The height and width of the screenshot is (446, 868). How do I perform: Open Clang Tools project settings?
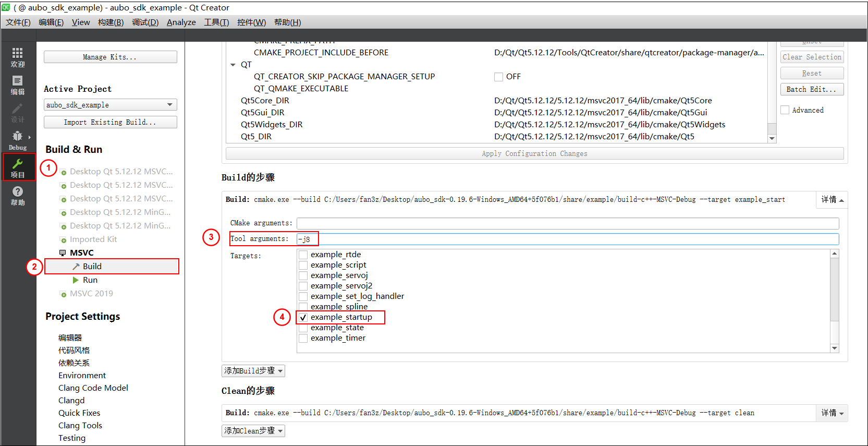(80, 426)
